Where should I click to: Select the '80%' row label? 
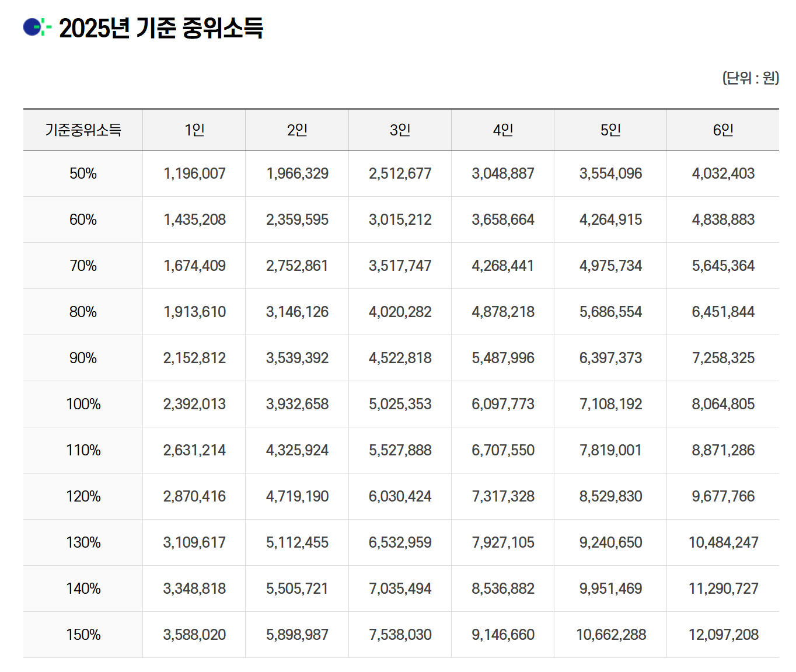point(83,312)
